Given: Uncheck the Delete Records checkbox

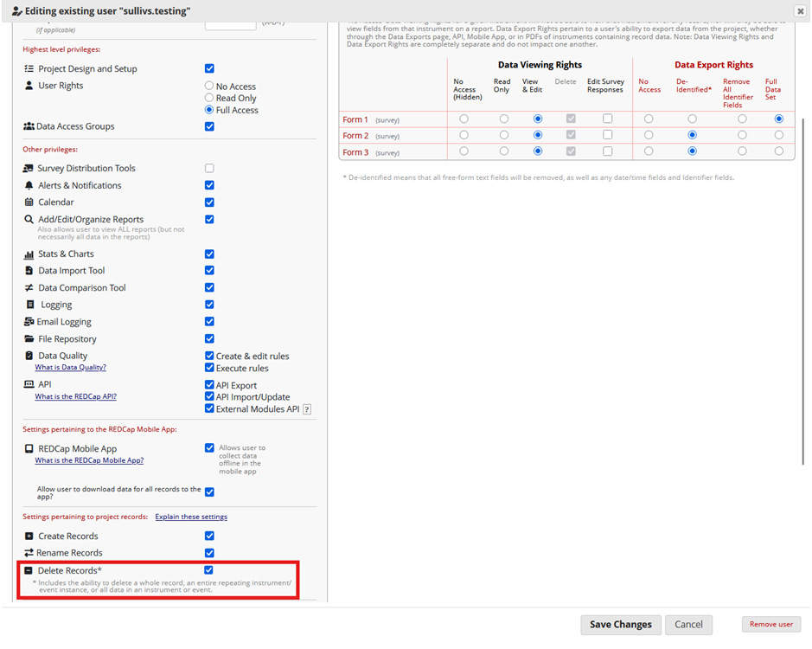Looking at the screenshot, I should coord(209,570).
